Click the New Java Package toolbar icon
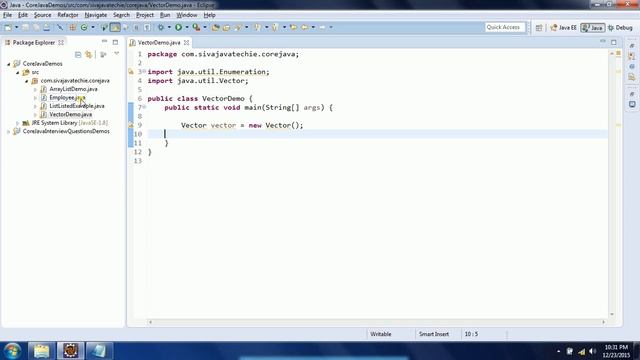640x360 pixels. click(73, 27)
